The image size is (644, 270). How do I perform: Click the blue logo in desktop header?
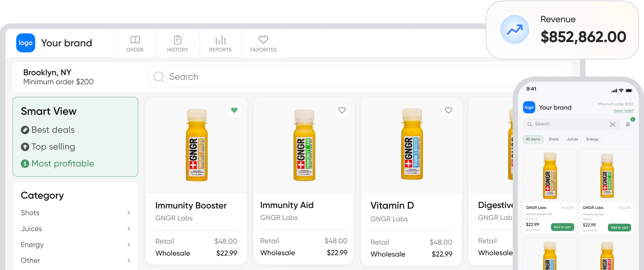coord(26,43)
